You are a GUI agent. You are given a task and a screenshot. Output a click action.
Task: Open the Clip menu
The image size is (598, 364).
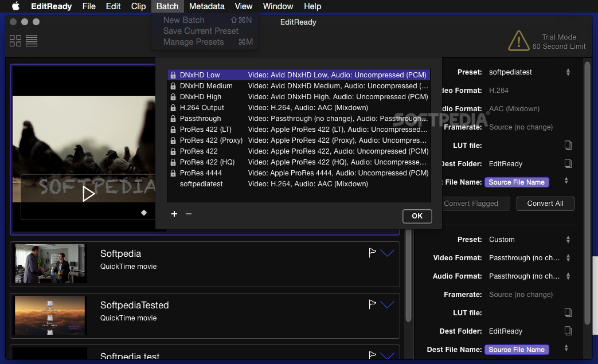click(x=138, y=6)
